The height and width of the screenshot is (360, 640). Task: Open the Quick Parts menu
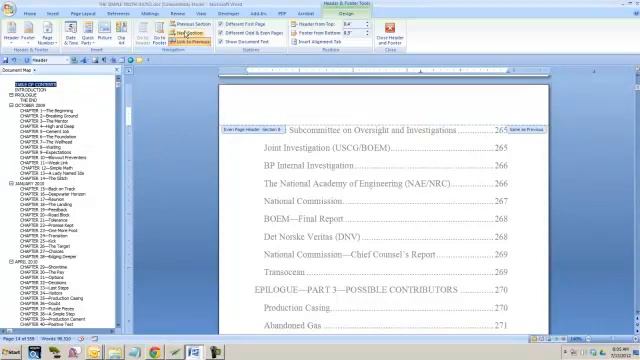(x=88, y=33)
